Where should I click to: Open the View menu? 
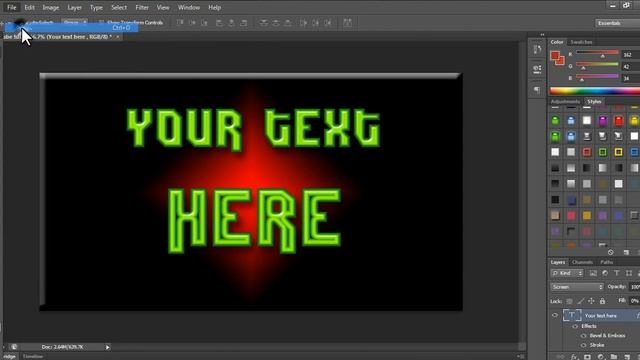(163, 7)
